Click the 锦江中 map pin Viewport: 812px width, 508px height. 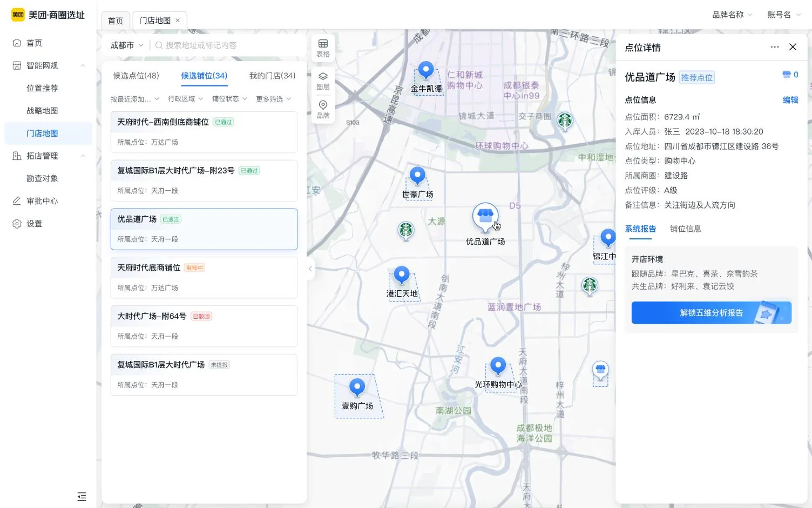(x=608, y=238)
